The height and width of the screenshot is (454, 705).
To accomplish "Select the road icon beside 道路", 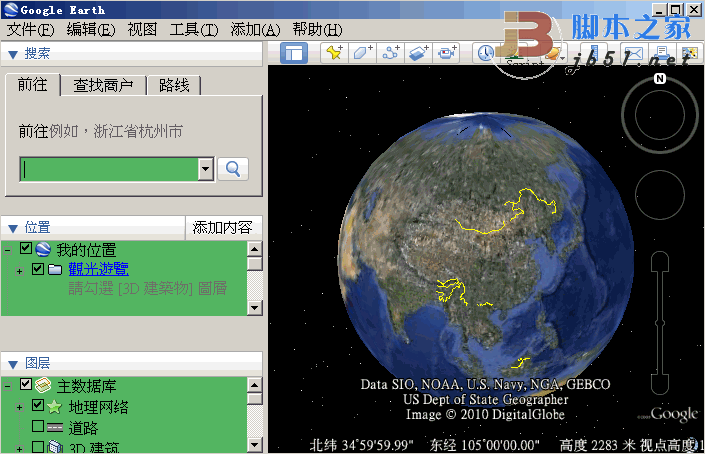I will tap(55, 427).
